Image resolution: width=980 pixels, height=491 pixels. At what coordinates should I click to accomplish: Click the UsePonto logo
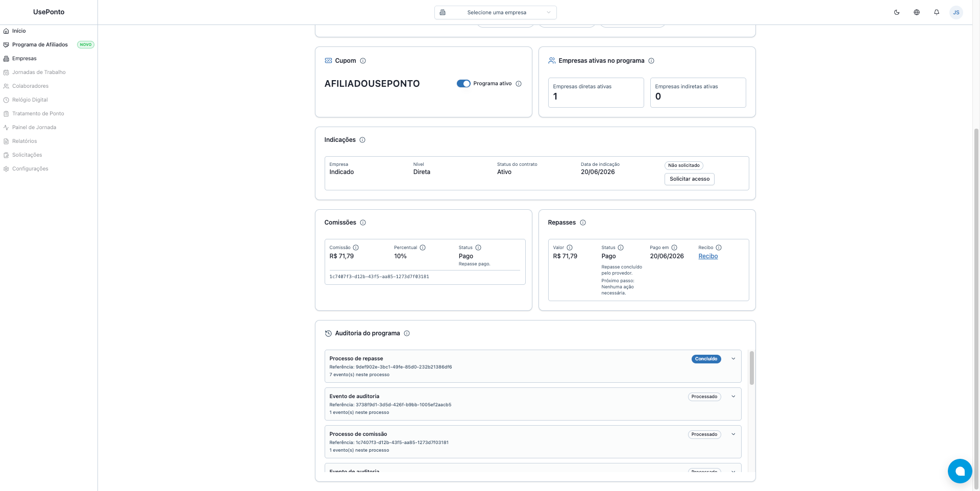point(48,12)
